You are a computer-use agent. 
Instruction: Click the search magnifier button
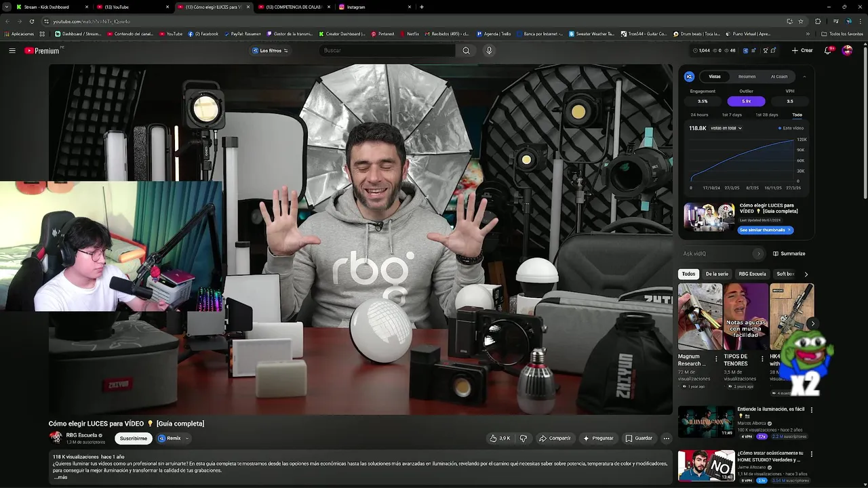coord(466,50)
